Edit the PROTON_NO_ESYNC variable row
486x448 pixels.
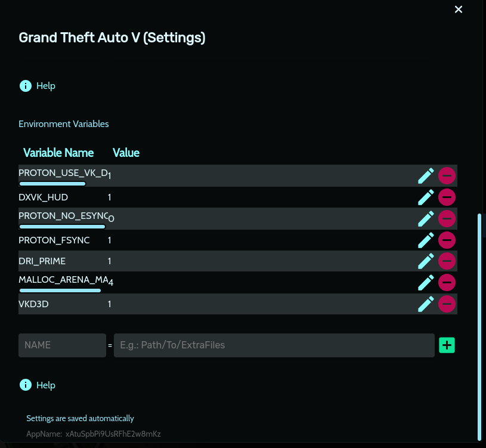point(426,218)
